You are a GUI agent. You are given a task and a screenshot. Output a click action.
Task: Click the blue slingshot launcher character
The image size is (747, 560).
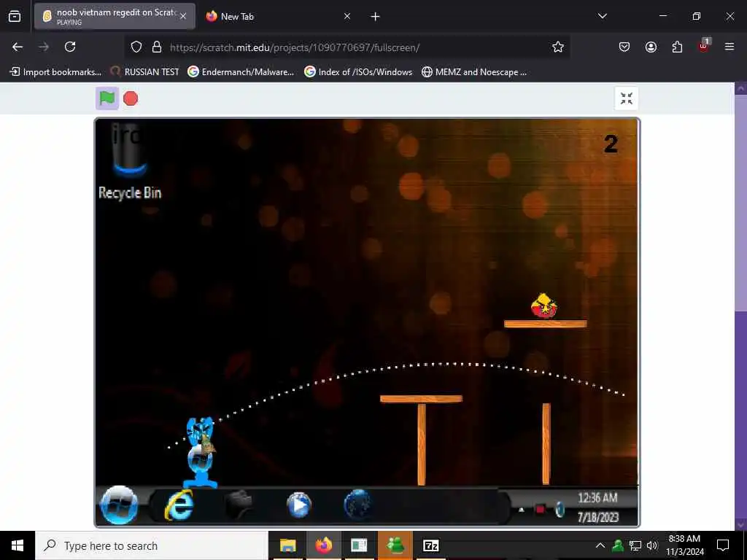(x=201, y=452)
